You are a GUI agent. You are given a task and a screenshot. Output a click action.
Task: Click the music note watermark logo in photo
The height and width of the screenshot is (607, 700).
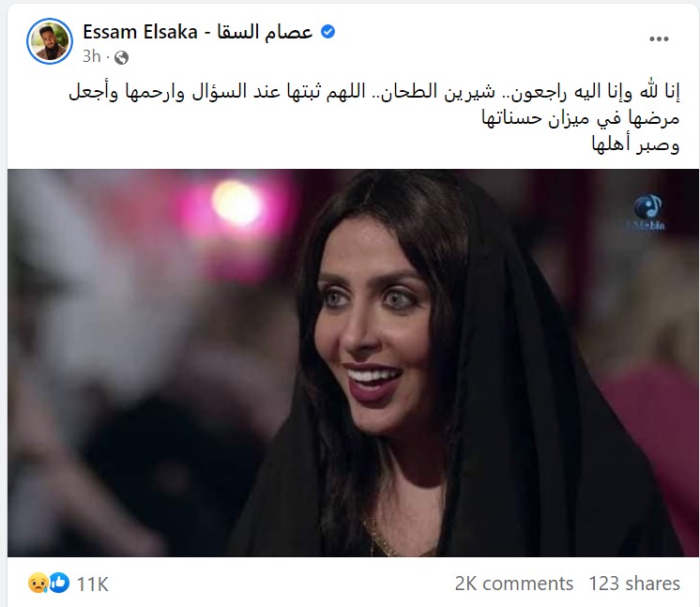point(647,206)
